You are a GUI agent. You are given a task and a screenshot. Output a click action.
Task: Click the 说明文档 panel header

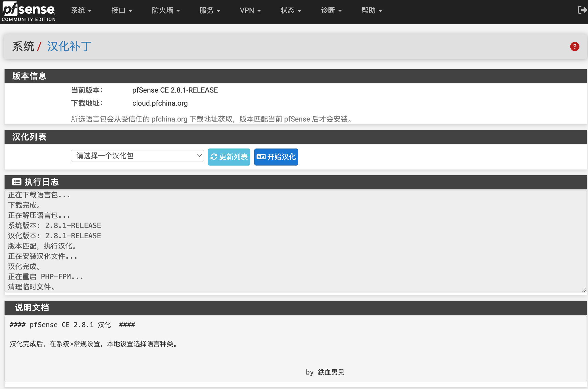pos(296,308)
